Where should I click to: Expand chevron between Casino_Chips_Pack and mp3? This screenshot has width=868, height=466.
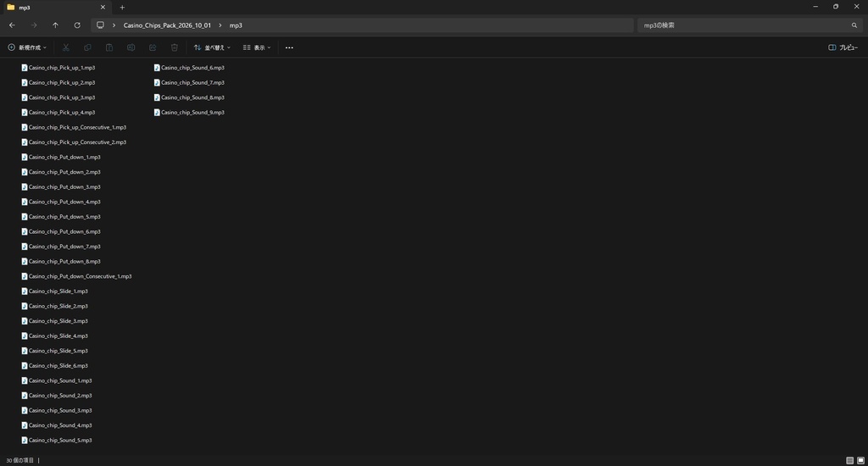[x=220, y=25]
